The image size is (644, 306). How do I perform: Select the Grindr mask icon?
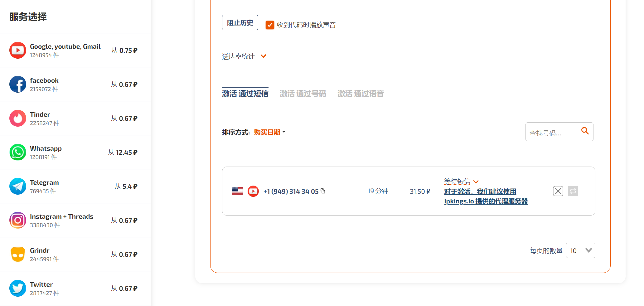[18, 254]
